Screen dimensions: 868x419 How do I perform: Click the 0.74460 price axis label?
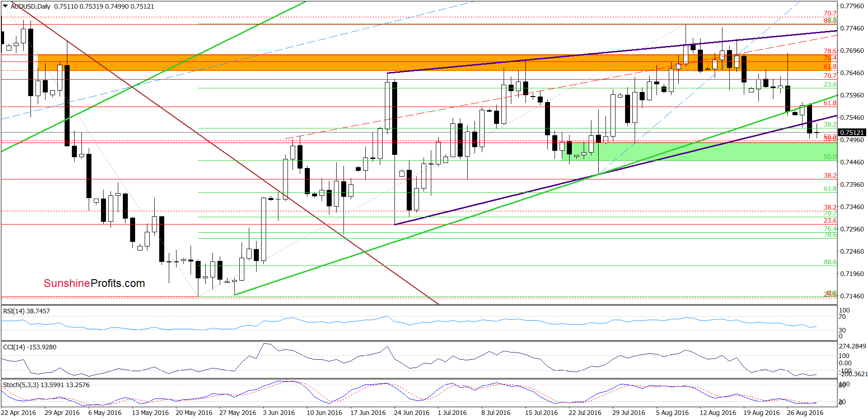(x=852, y=162)
